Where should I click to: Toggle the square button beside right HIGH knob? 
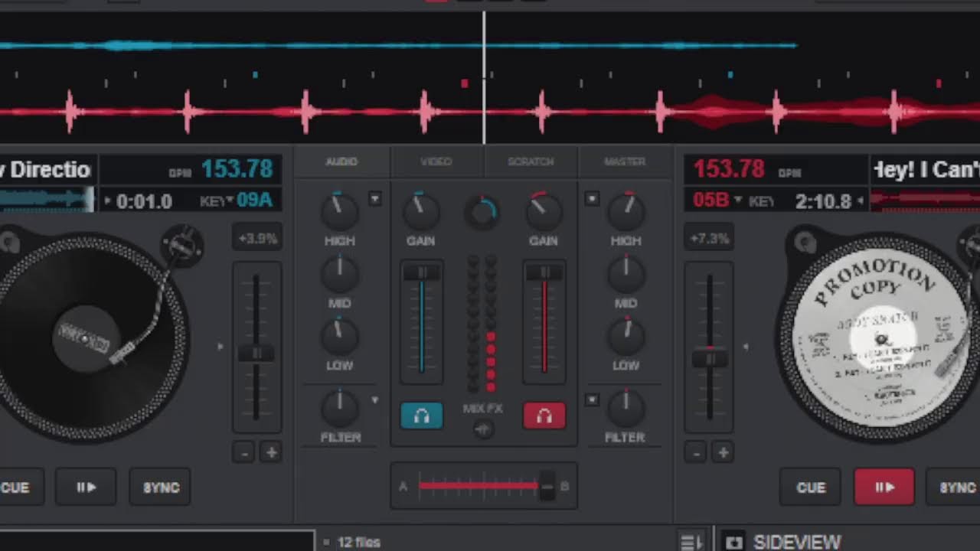click(x=592, y=199)
